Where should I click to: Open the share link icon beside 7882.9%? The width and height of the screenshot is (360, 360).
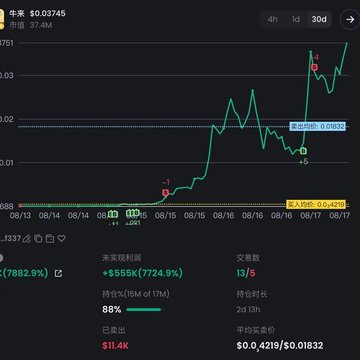(58, 274)
